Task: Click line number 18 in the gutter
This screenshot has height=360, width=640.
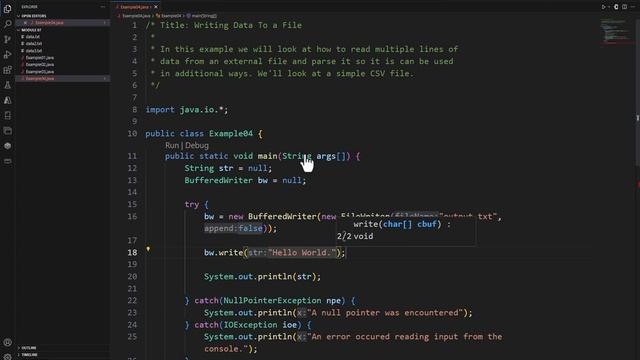Action: tap(132, 252)
